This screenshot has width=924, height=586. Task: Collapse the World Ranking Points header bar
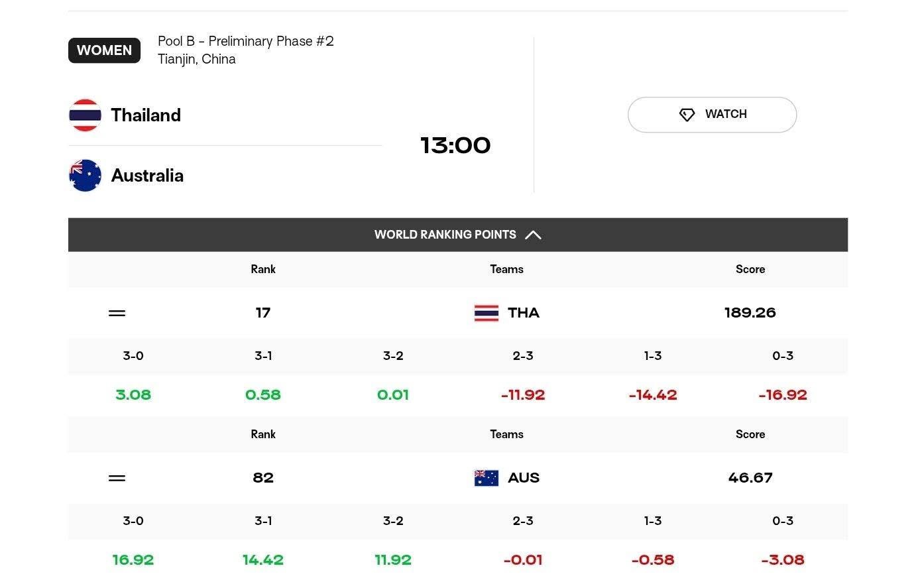[x=458, y=235]
